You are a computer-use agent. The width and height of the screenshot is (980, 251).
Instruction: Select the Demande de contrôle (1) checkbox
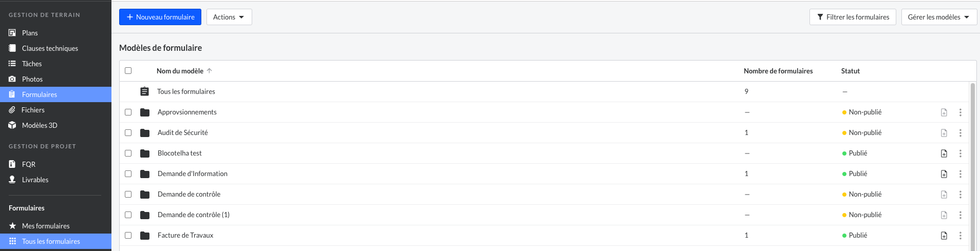[128, 215]
